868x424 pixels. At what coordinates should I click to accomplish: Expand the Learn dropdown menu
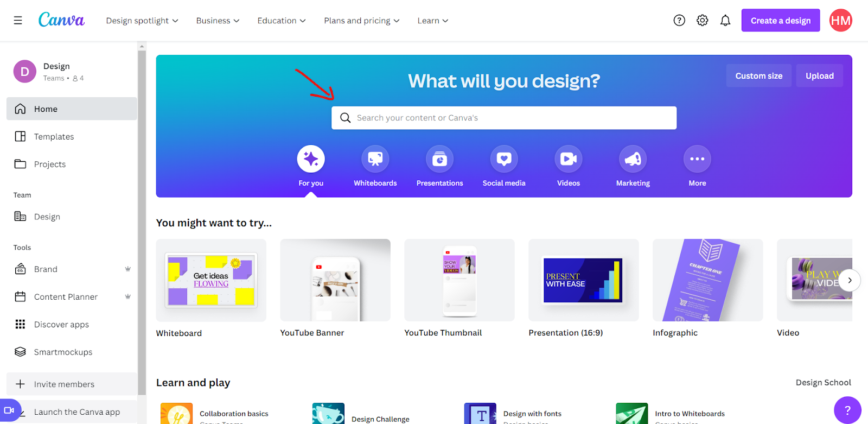point(433,21)
